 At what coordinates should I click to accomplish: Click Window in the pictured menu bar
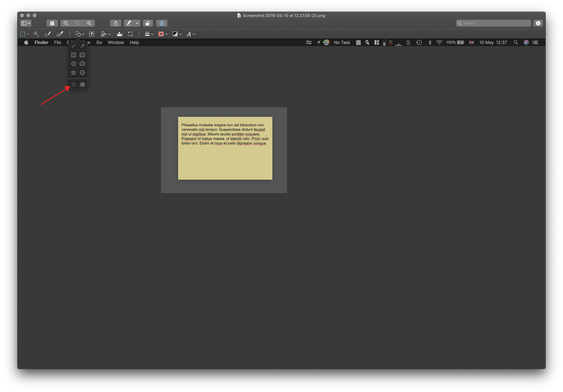(116, 42)
